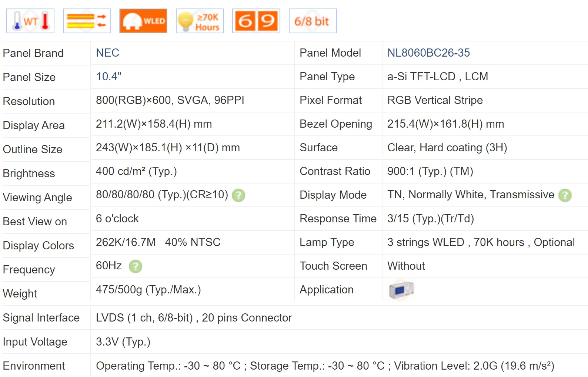
Task: Click the "Panel Model" label
Action: (x=330, y=53)
